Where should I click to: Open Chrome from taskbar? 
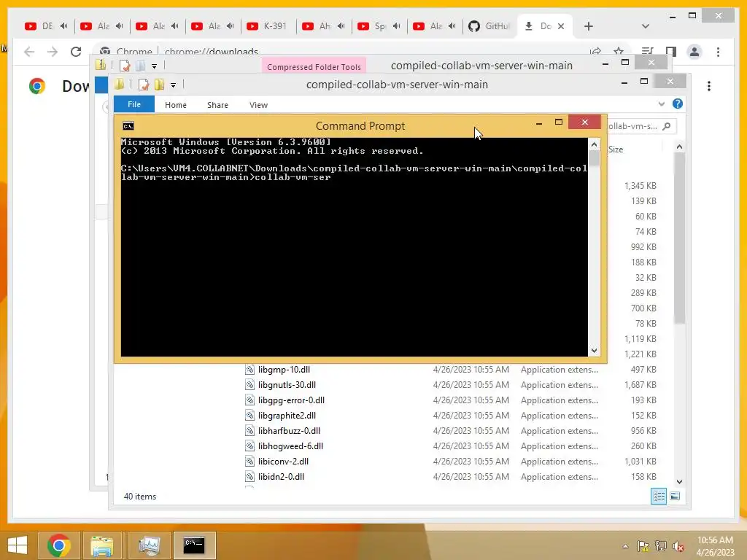click(59, 545)
